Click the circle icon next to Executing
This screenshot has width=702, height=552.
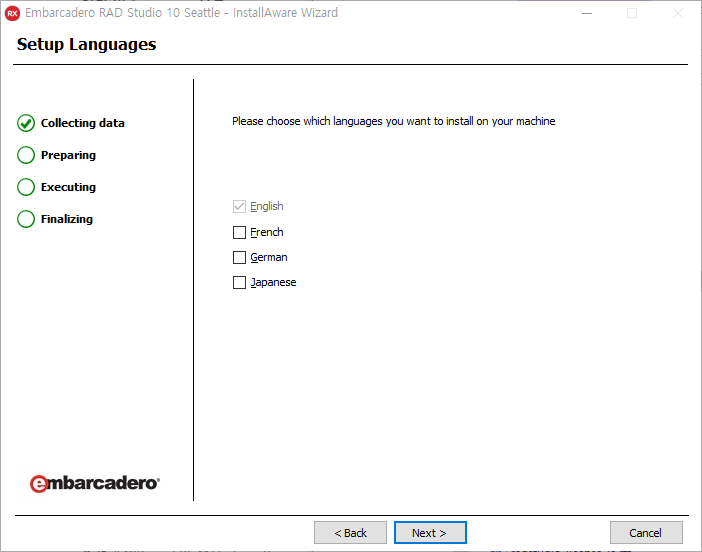tap(26, 187)
